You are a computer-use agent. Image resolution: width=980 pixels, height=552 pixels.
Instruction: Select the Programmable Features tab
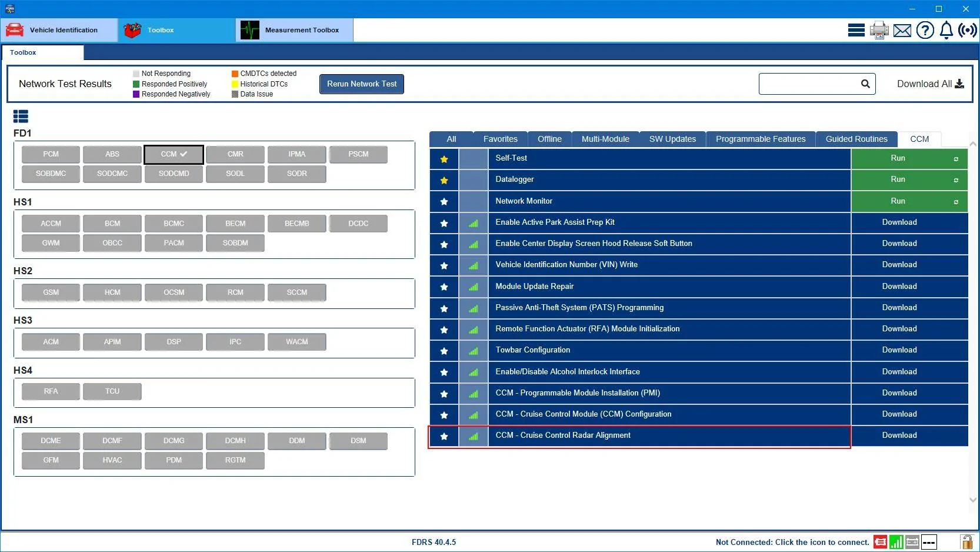pyautogui.click(x=761, y=139)
